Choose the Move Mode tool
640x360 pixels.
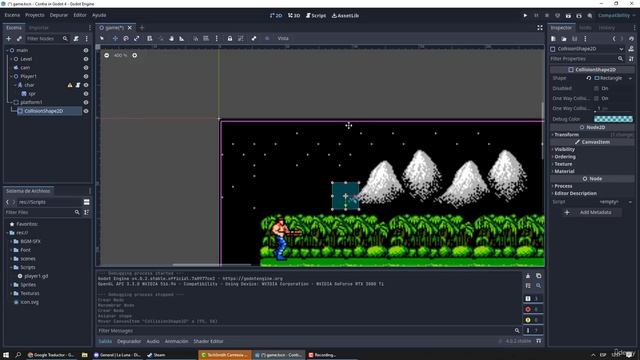pos(115,38)
